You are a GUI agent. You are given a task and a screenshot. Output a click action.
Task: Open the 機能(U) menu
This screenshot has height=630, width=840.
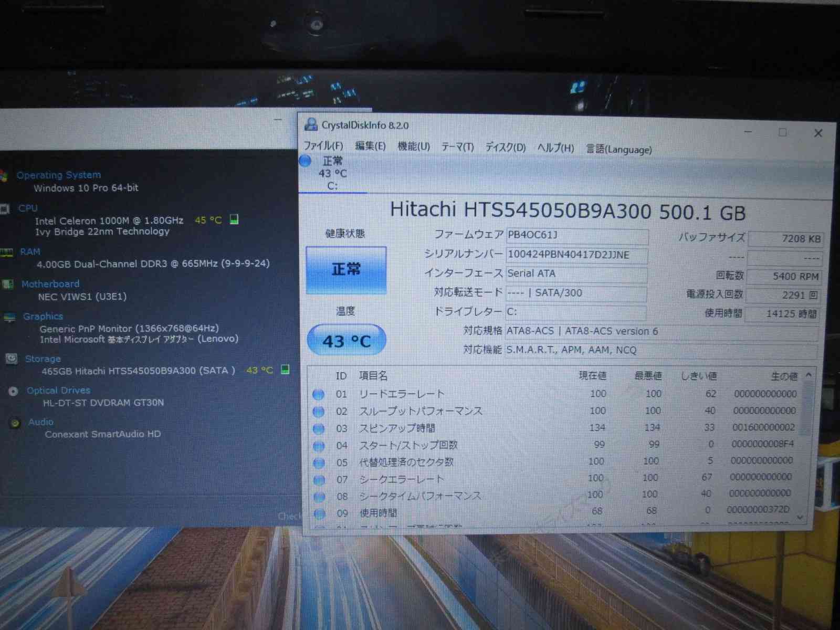[x=414, y=146]
